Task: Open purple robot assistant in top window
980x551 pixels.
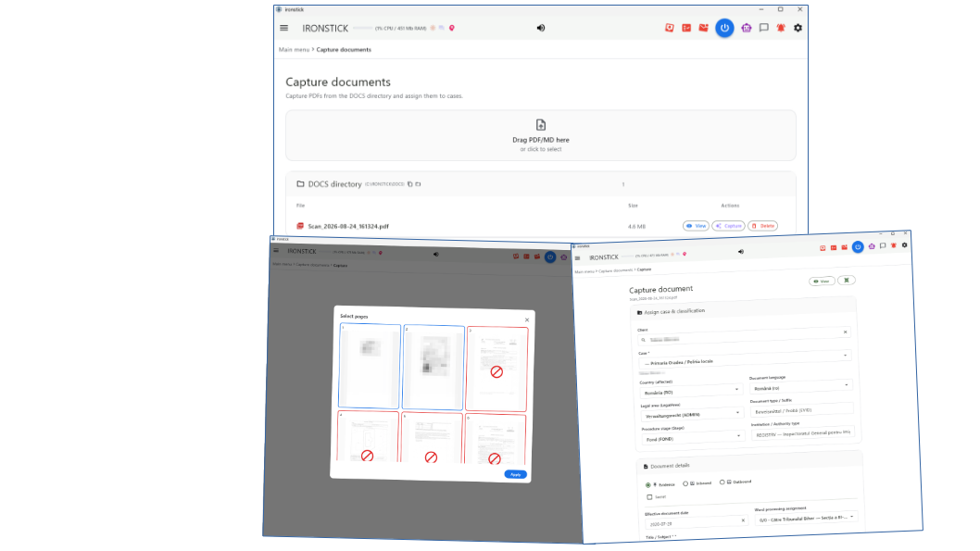Action: (x=747, y=28)
